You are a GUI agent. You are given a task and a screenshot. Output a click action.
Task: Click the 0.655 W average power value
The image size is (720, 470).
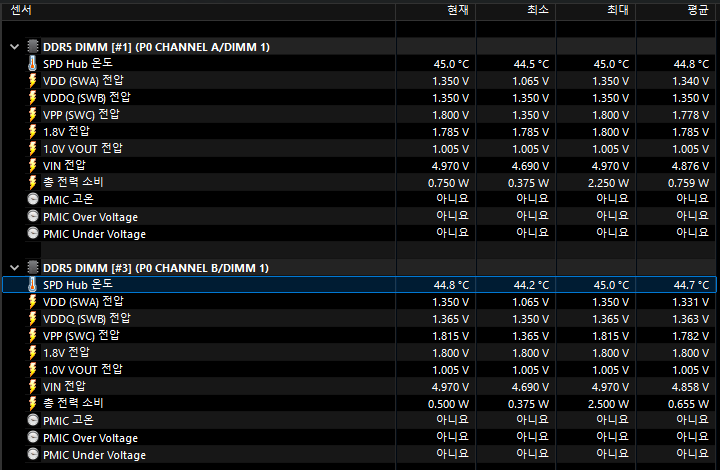point(688,404)
